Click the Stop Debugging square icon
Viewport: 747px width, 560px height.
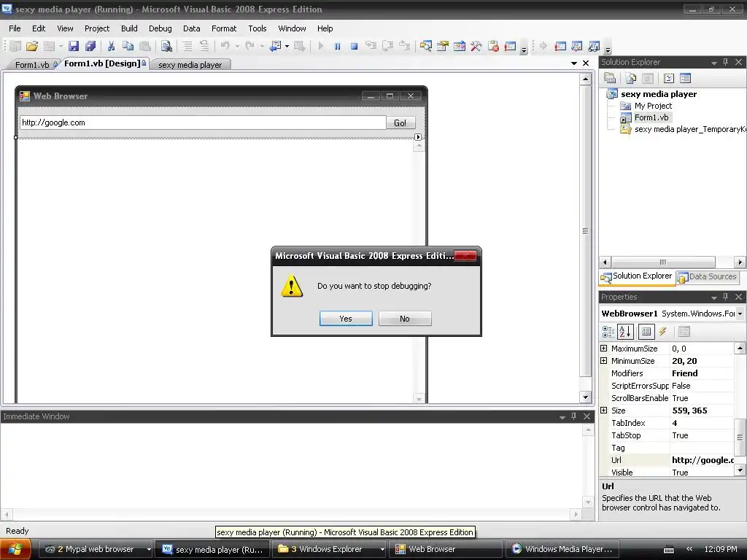(x=354, y=46)
